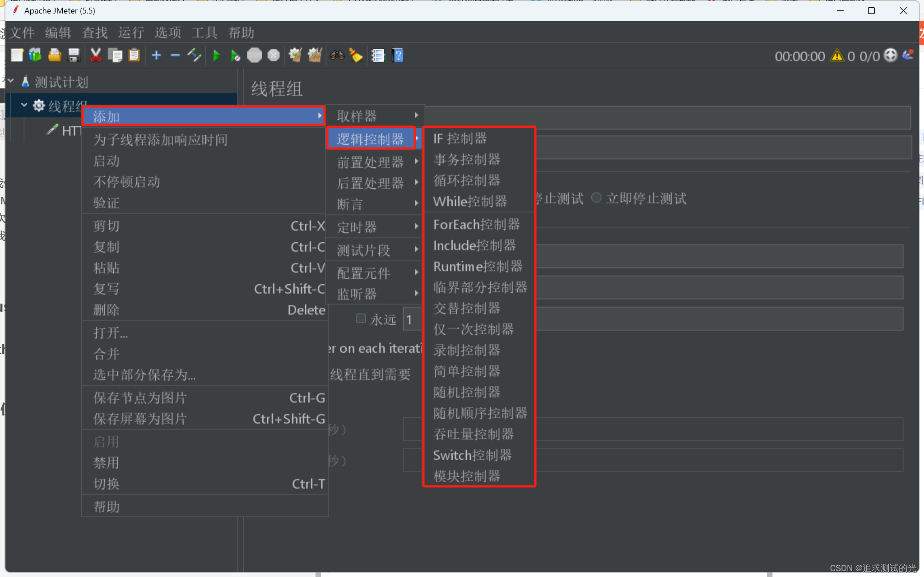The width and height of the screenshot is (924, 577).
Task: Open the Function Helper dialog icon
Action: (378, 55)
